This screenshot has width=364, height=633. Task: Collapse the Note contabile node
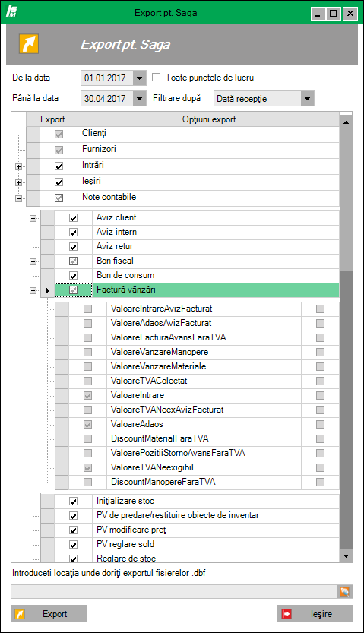(18, 198)
